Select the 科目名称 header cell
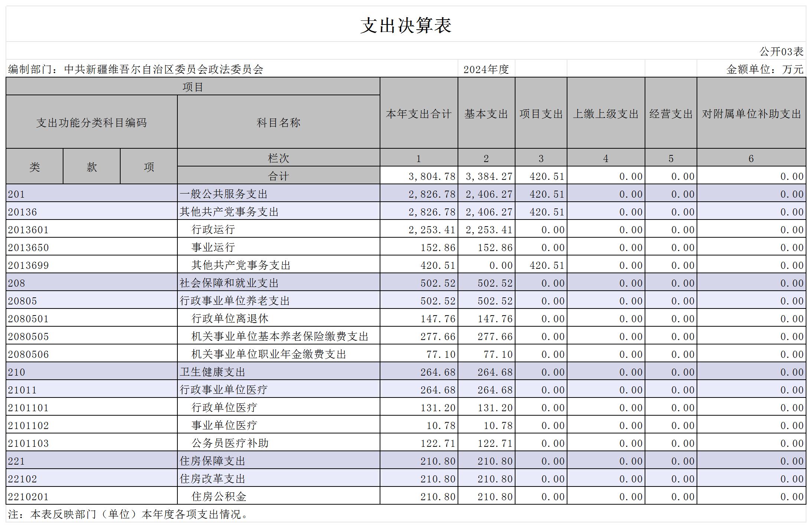This screenshot has height=528, width=812. click(278, 122)
